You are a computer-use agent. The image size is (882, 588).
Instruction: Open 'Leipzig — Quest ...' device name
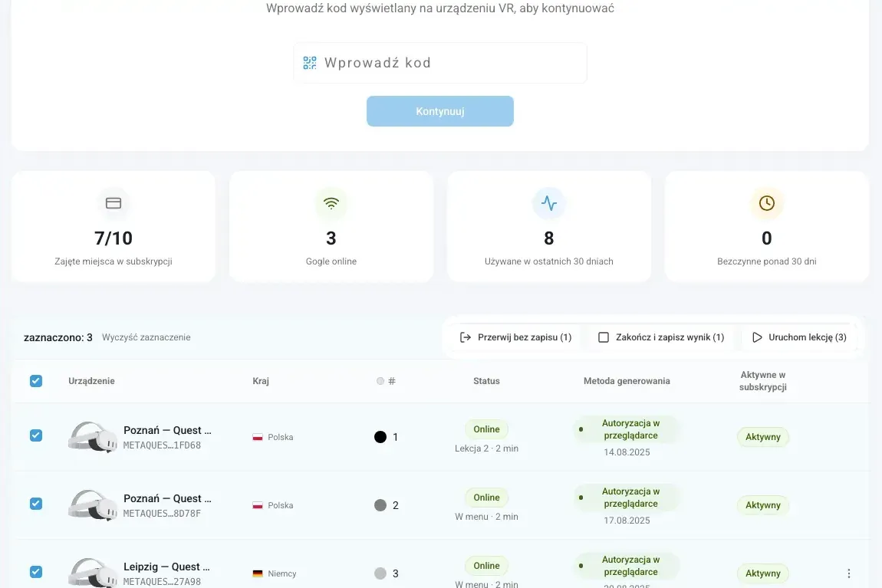(x=166, y=567)
